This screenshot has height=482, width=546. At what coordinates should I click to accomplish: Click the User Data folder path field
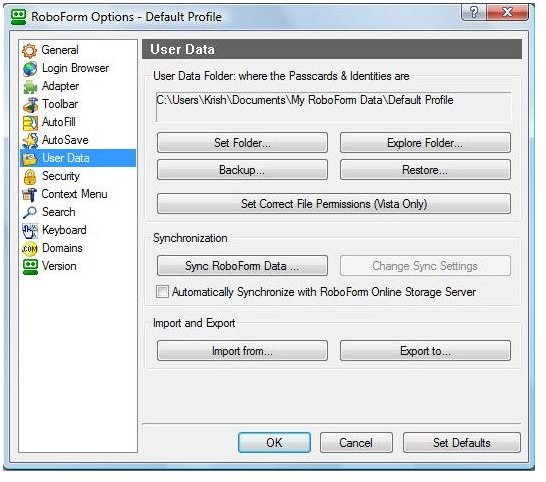pos(334,107)
